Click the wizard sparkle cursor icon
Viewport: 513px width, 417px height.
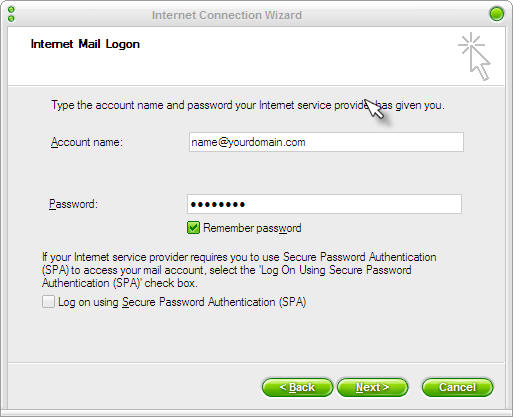475,56
